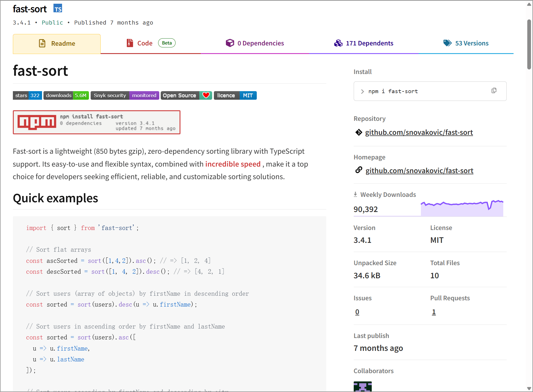Click the npm i fast-sort command field
The width and height of the screenshot is (533, 392).
(x=430, y=91)
